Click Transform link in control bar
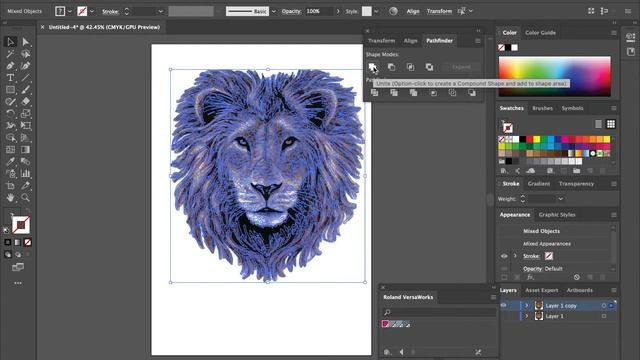The image size is (640, 360). (x=439, y=11)
